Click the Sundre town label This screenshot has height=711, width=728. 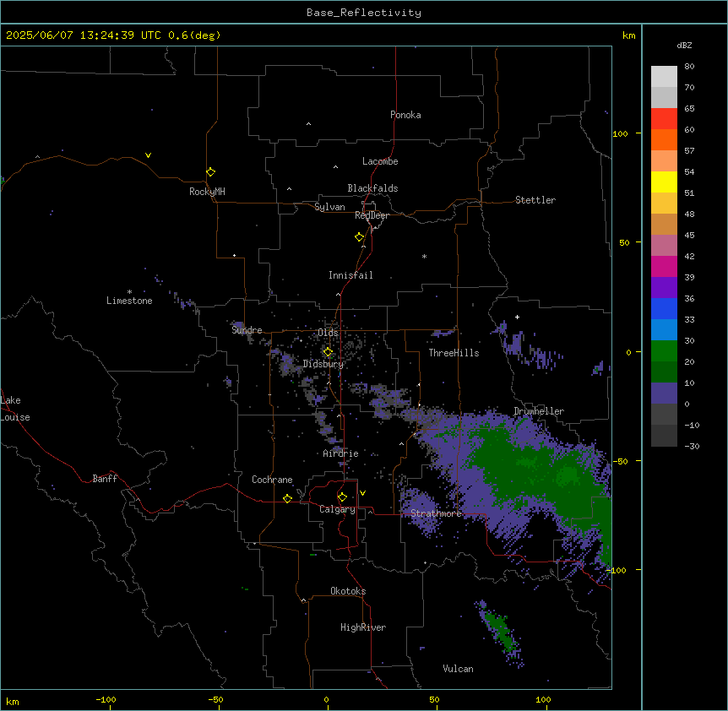pyautogui.click(x=247, y=330)
